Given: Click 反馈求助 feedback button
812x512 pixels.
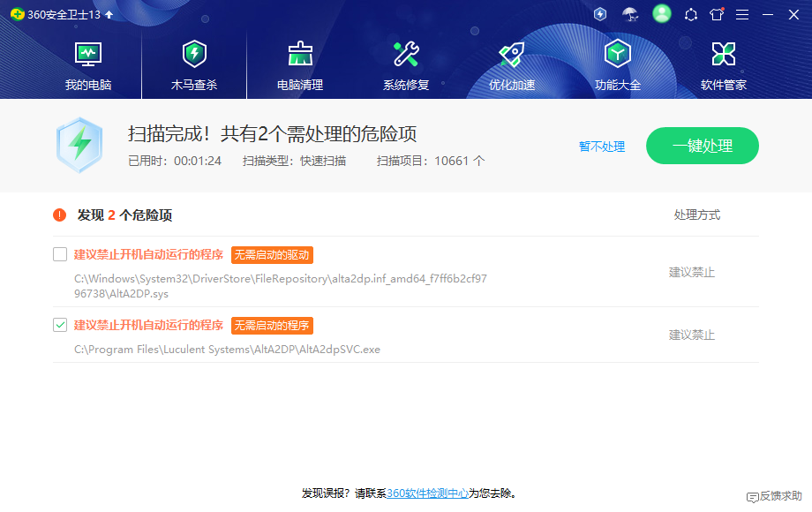Looking at the screenshot, I should [774, 496].
